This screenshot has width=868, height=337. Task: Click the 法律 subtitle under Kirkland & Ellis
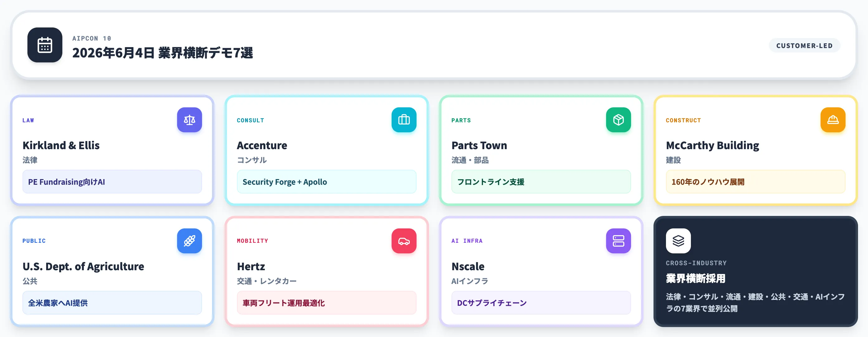pos(30,160)
